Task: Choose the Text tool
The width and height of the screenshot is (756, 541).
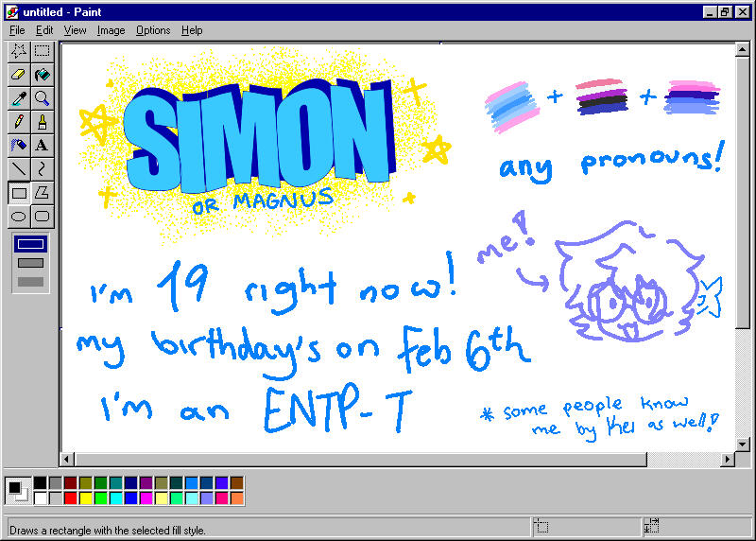Action: [43, 146]
